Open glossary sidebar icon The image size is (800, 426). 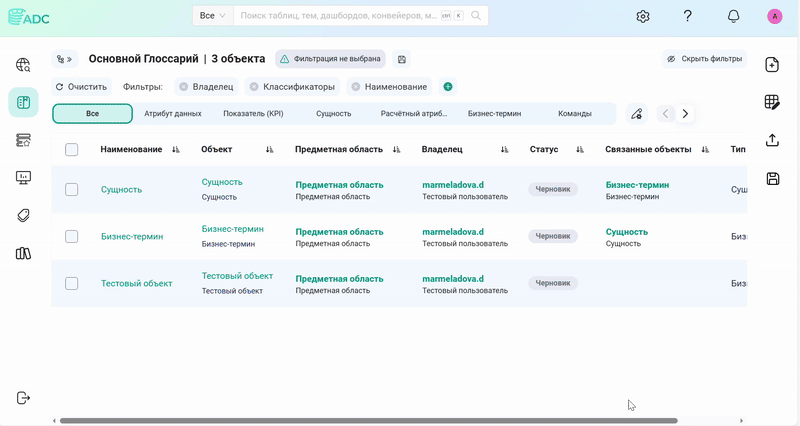pyautogui.click(x=23, y=102)
